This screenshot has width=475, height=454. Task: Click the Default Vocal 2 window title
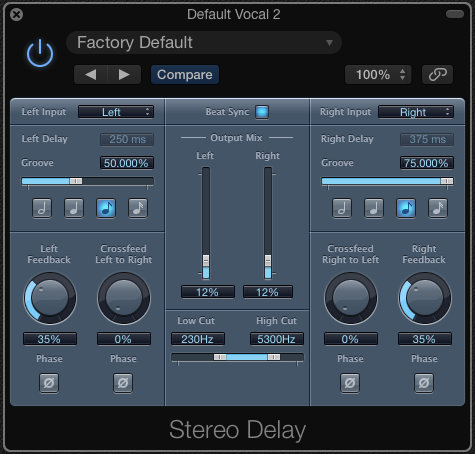coord(234,14)
